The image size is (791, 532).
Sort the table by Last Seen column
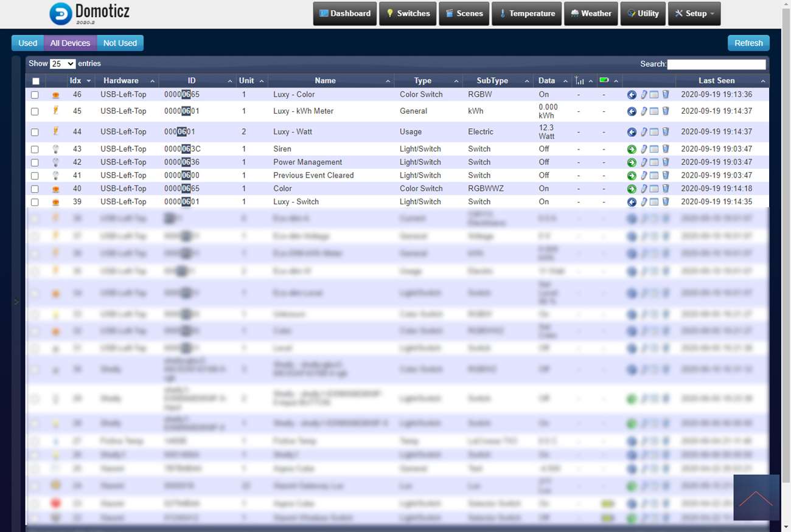(x=716, y=81)
